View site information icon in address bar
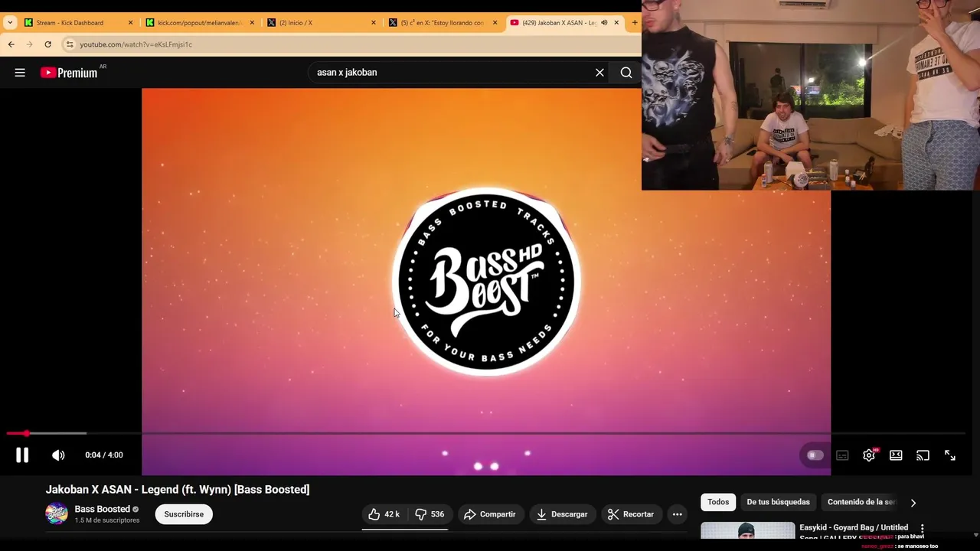 click(70, 44)
